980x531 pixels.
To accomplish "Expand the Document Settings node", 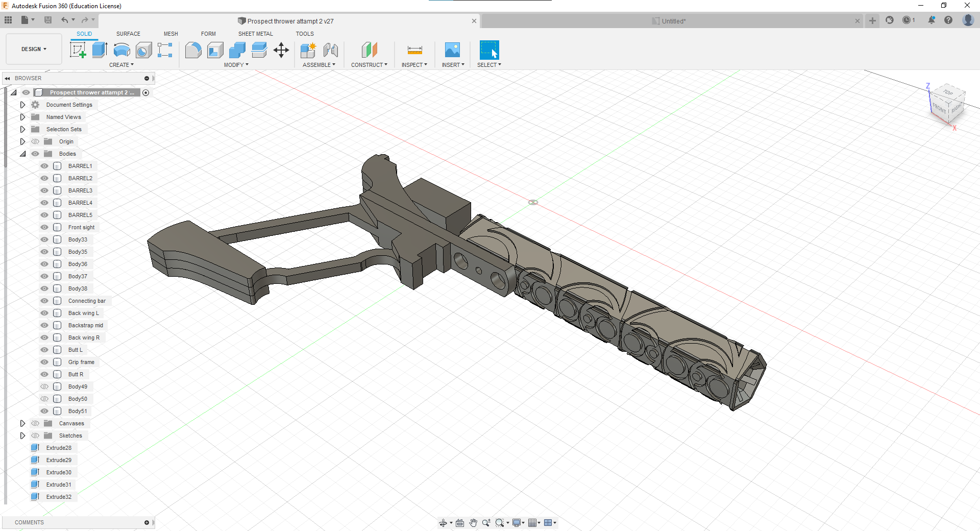I will coord(22,105).
